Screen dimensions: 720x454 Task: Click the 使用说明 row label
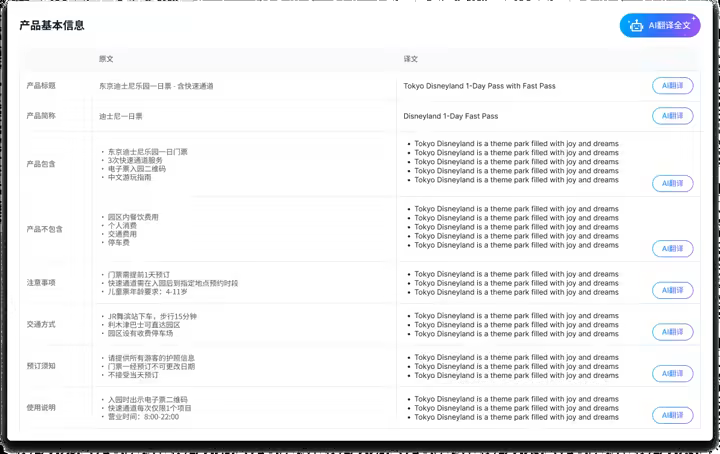(41, 408)
